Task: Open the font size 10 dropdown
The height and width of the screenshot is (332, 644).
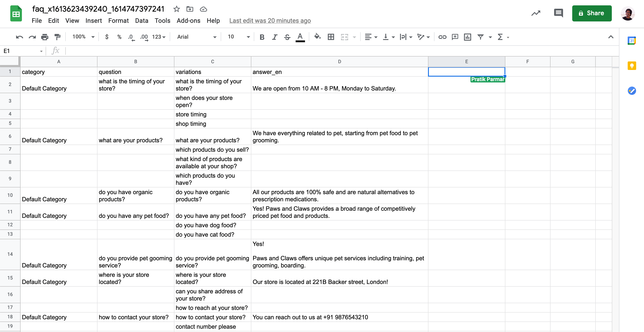Action: 239,37
